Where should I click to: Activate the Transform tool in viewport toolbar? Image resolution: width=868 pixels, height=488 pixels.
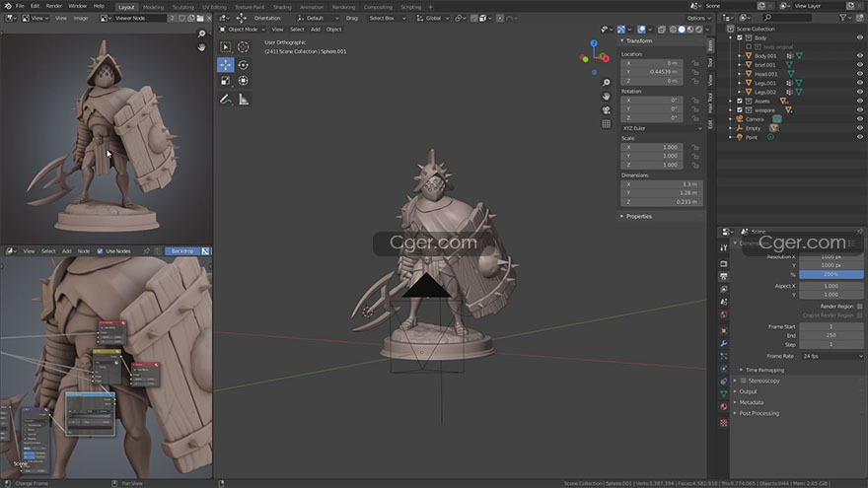click(243, 81)
